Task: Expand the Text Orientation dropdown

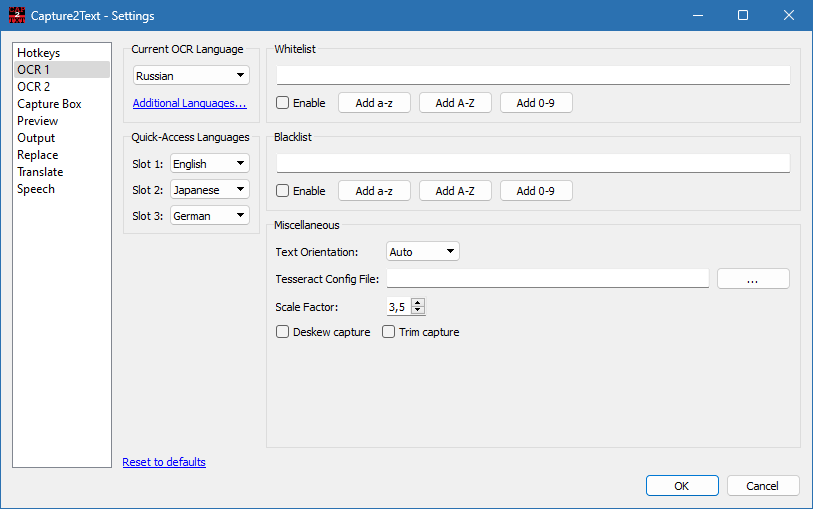Action: click(x=423, y=252)
